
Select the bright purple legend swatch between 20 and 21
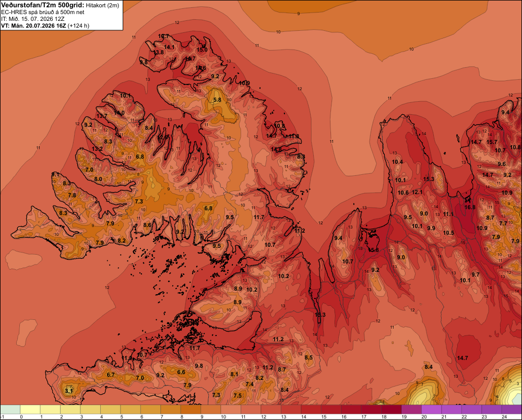432,410
